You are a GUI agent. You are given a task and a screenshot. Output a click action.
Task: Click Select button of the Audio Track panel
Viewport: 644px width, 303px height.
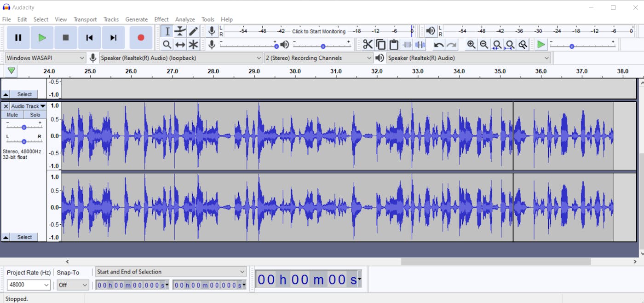[24, 237]
